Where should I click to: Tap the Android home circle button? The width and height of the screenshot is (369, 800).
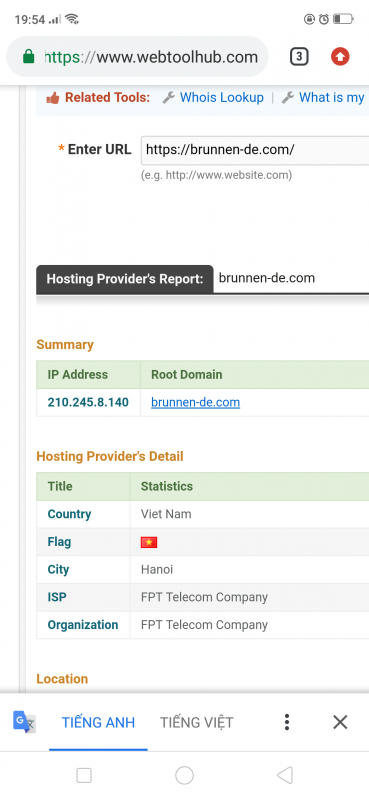pos(184,776)
